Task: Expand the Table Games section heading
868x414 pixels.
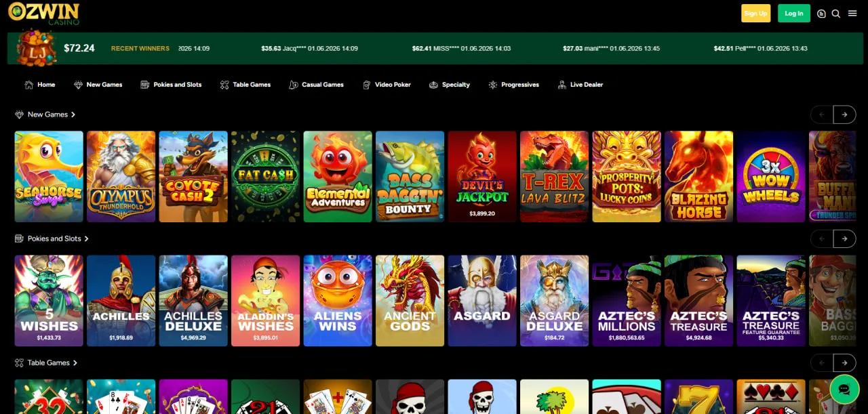Action: click(x=52, y=363)
